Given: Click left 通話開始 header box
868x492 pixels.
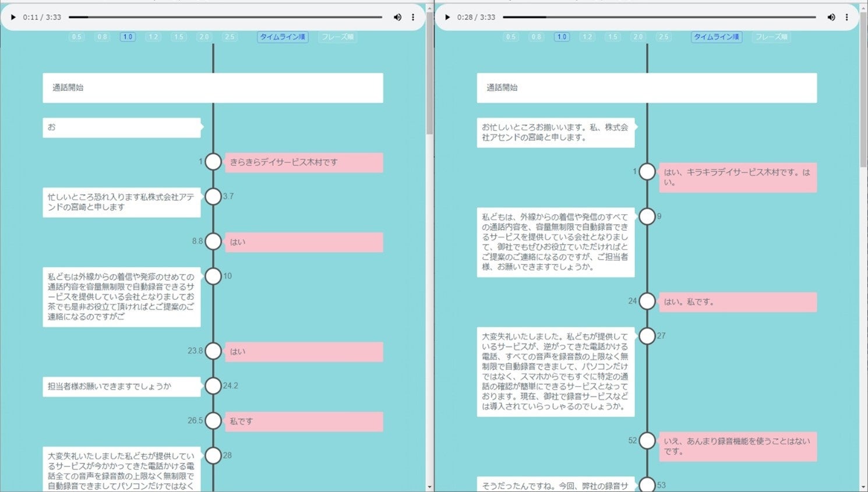Looking at the screenshot, I should [213, 88].
